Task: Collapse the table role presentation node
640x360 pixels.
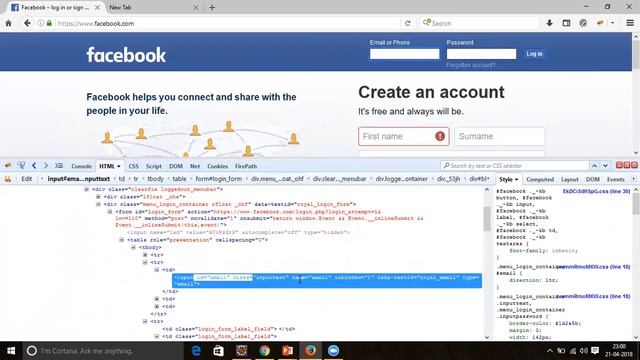Action: click(x=122, y=240)
